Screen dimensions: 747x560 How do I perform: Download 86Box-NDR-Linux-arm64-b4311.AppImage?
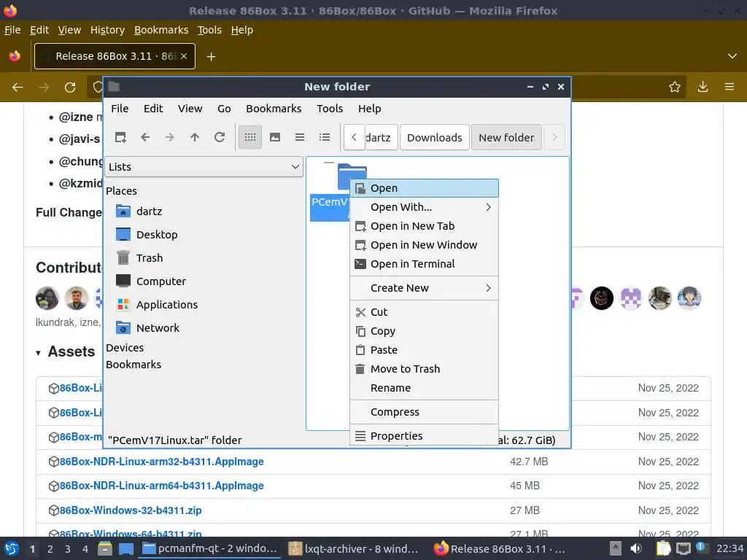click(x=161, y=486)
